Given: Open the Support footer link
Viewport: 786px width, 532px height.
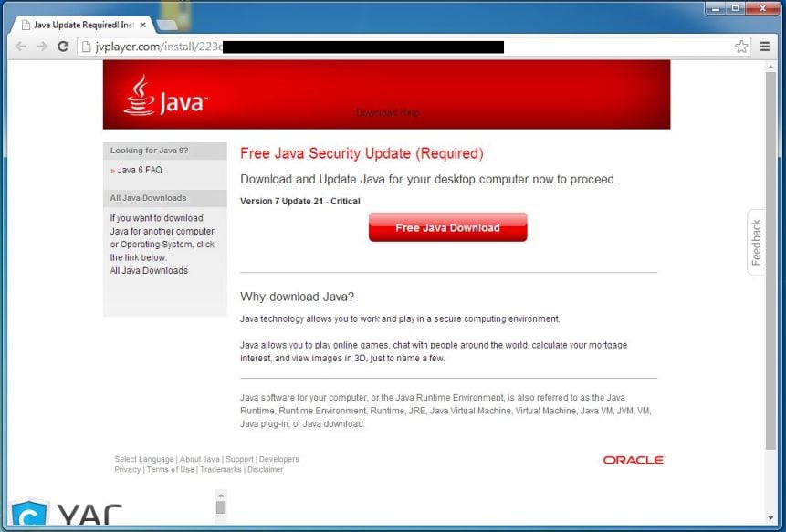Looking at the screenshot, I should [x=239, y=459].
